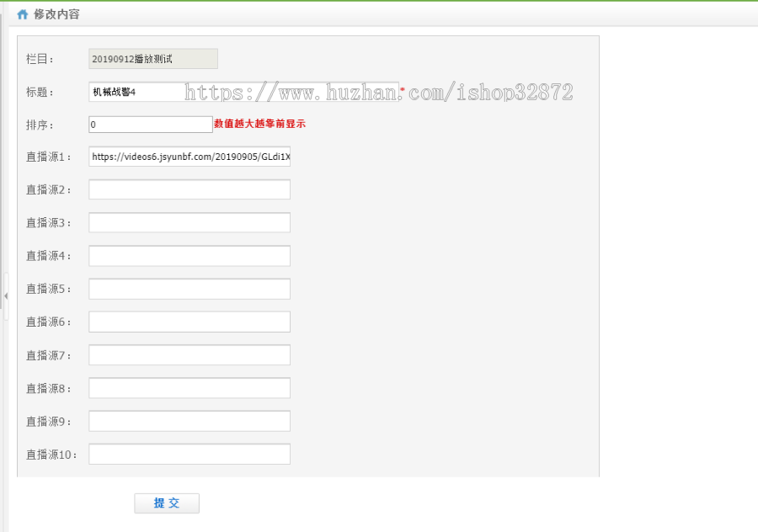The image size is (758, 532).
Task: Focus the empty 直播源3 field
Action: (x=189, y=223)
